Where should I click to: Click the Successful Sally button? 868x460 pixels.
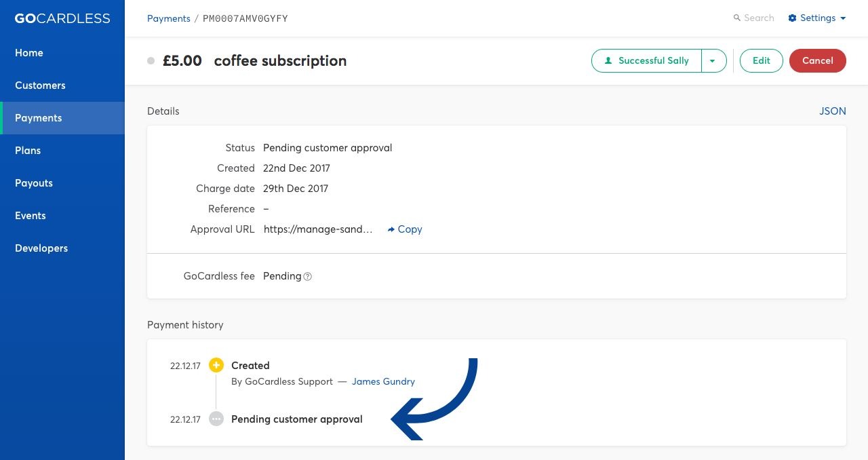pos(646,60)
